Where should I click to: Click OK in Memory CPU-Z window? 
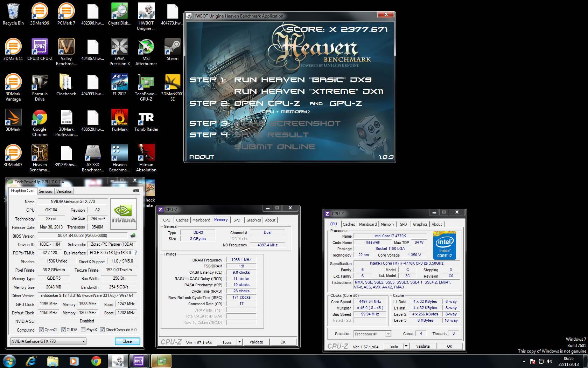(x=283, y=342)
